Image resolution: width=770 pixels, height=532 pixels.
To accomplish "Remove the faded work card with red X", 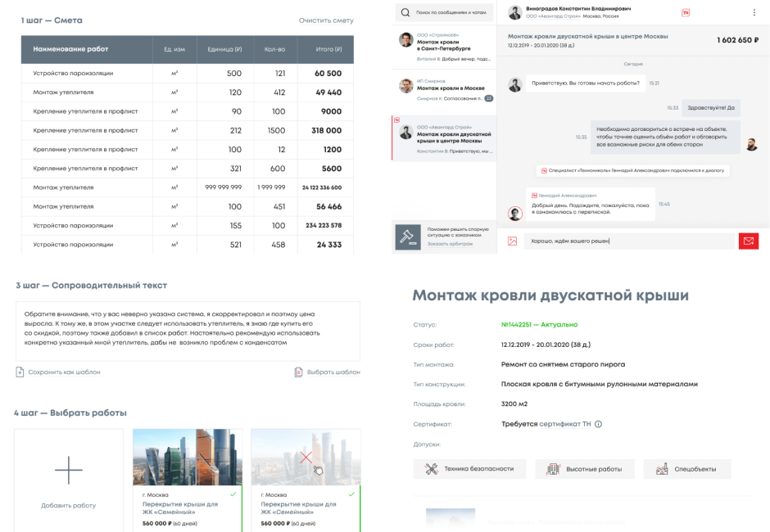I will 306,458.
